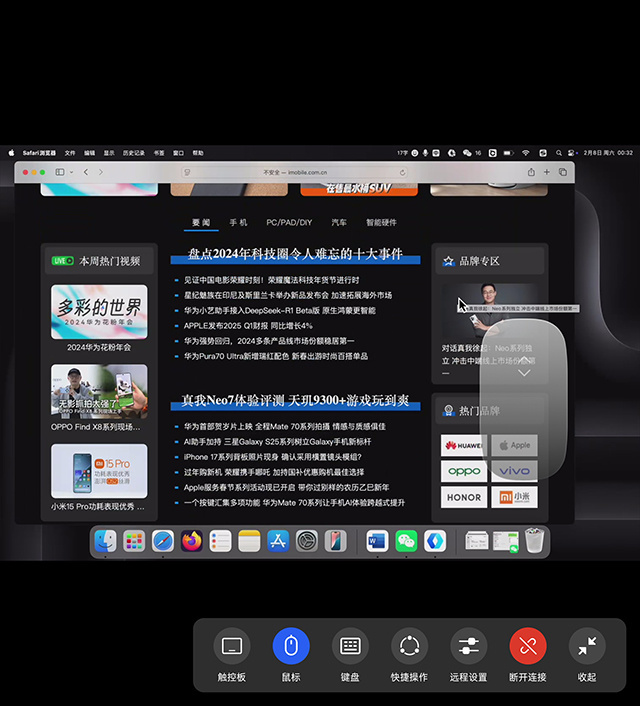Expand the sidebar button dropdown arrow
Screen dimensions: 640x706
(x=71, y=172)
